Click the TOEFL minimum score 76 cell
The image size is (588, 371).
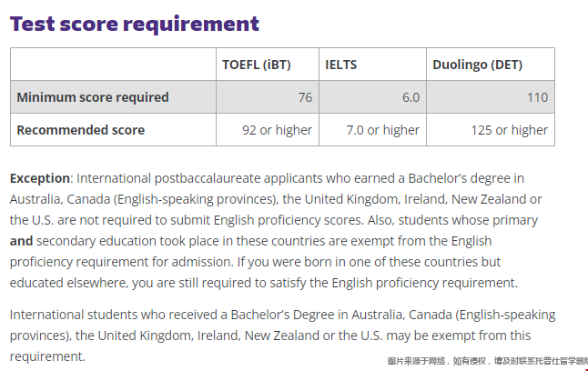[268, 97]
